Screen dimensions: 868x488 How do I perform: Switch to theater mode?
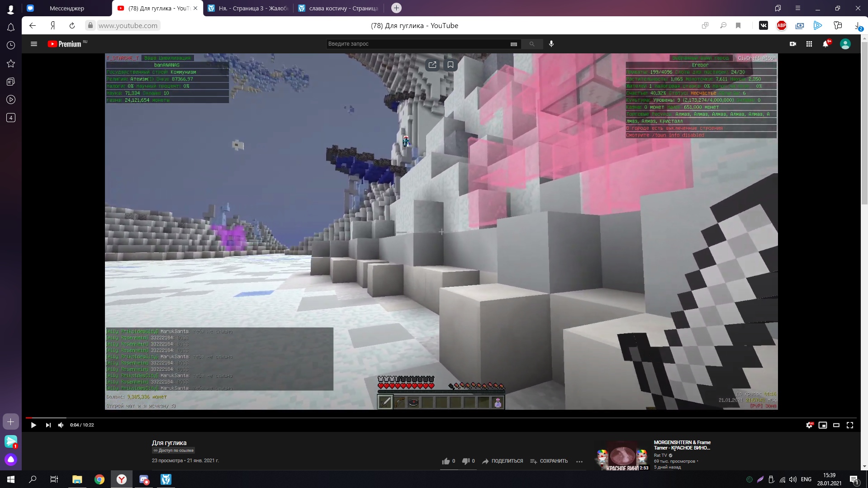pyautogui.click(x=836, y=425)
